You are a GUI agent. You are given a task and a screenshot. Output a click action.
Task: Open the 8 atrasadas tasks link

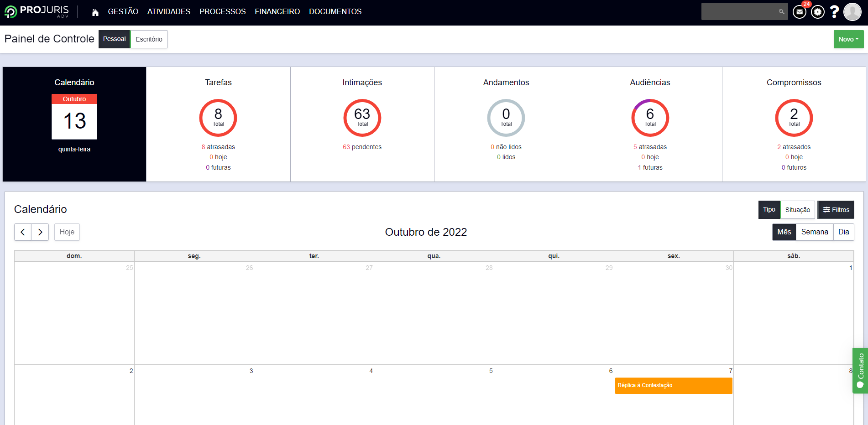218,147
